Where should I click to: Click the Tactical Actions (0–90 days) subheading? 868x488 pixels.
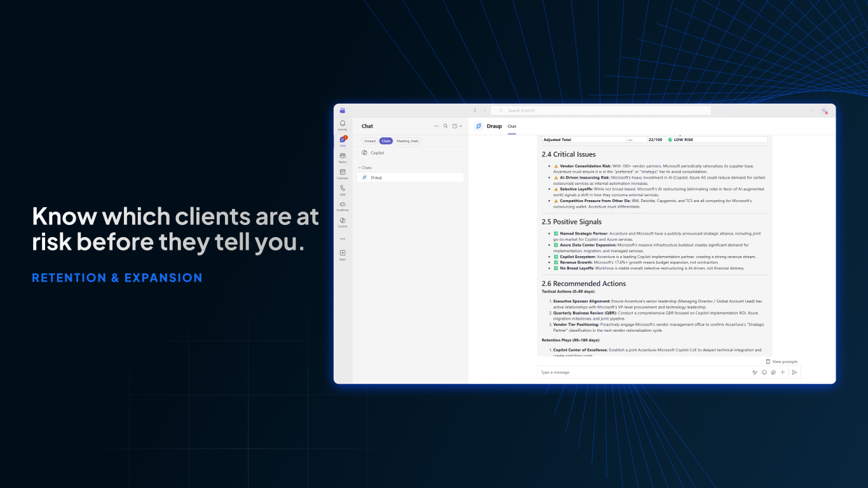coord(568,291)
